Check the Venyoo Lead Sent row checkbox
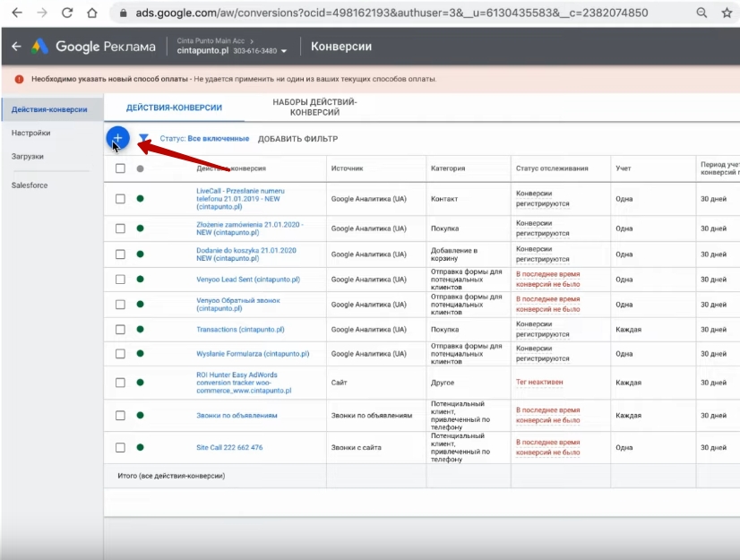Viewport: 740px width, 560px height. (120, 279)
